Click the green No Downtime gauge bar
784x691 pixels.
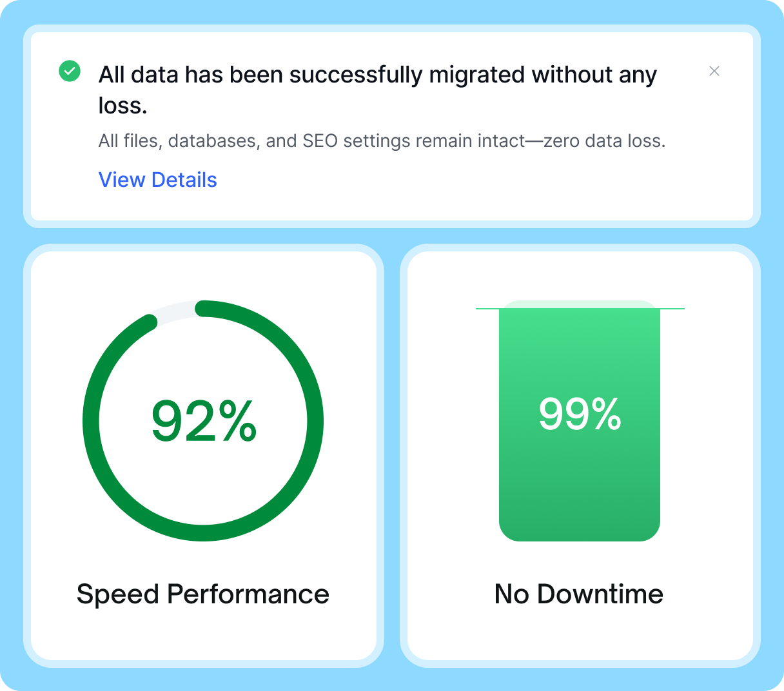click(580, 425)
